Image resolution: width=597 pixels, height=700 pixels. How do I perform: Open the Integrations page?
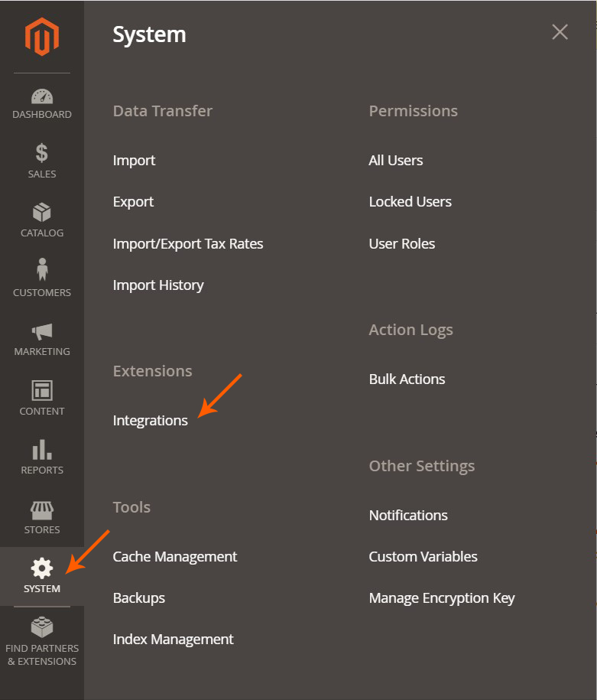[x=150, y=420]
